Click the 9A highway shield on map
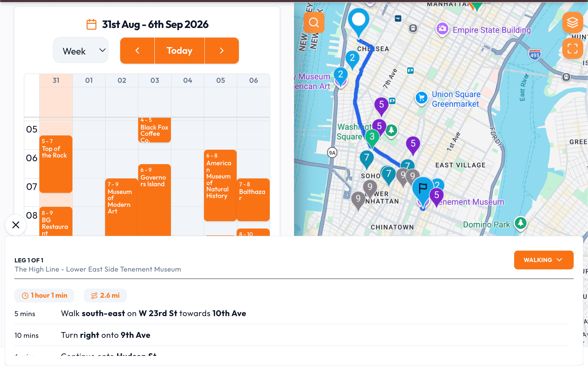Screen dimensions: 588x368 (332, 152)
